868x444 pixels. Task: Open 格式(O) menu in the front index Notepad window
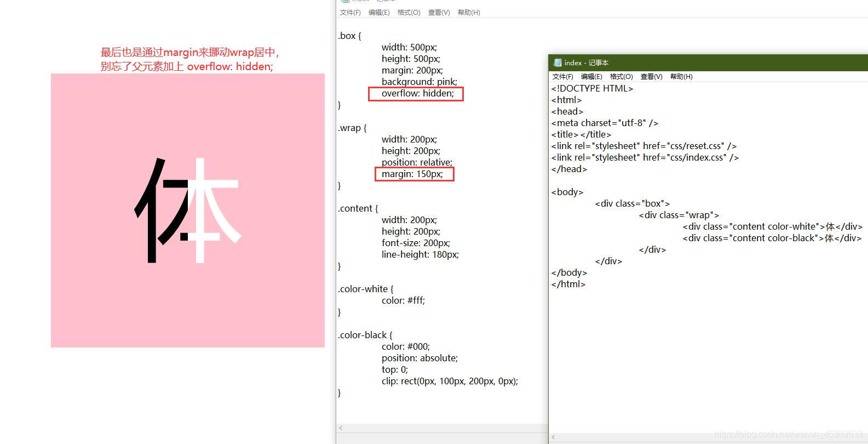[622, 77]
